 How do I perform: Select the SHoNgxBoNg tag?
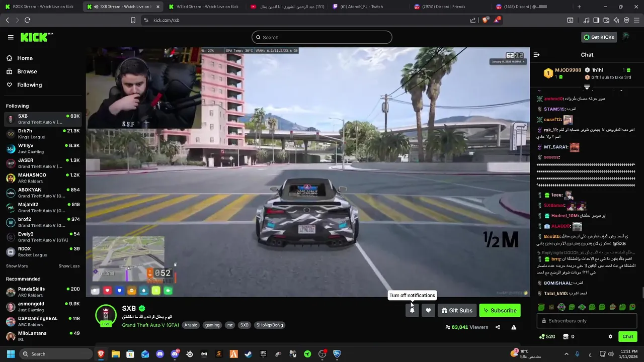(x=270, y=325)
